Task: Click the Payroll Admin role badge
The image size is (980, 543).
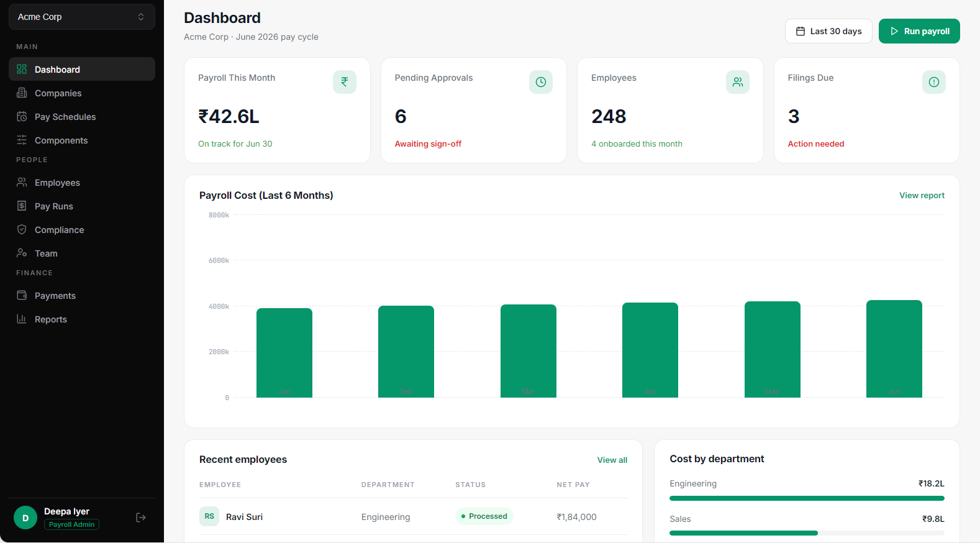Action: [x=71, y=524]
